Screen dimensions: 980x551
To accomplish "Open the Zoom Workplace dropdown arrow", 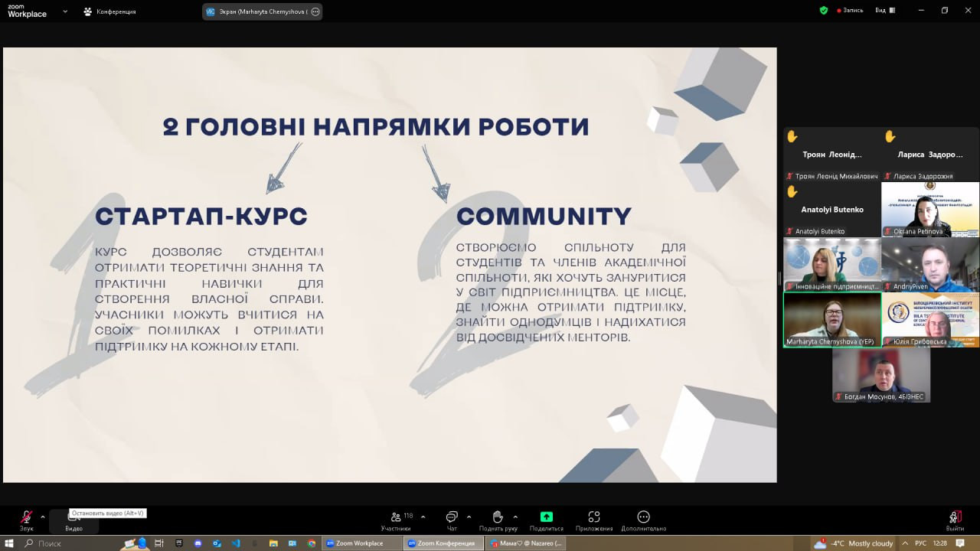I will tap(65, 11).
